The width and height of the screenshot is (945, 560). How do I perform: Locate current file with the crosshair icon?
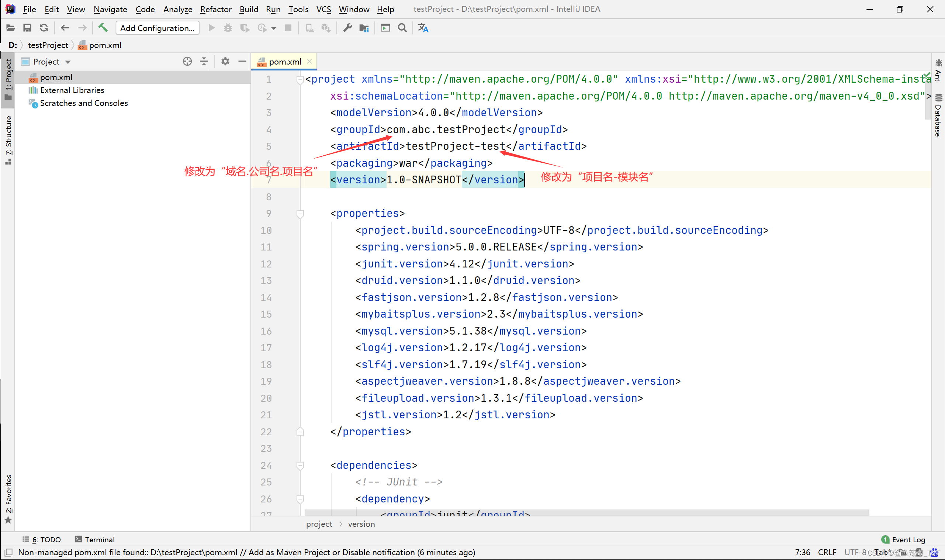pos(187,61)
